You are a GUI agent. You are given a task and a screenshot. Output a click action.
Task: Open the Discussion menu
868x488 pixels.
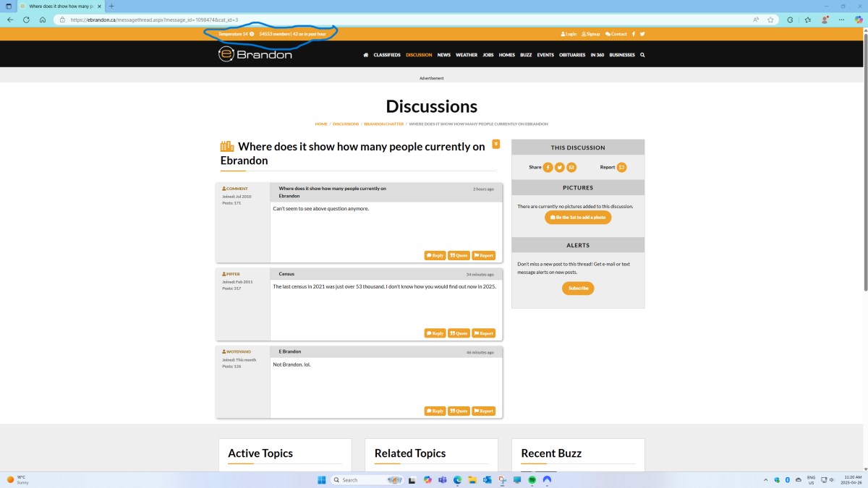click(x=419, y=55)
